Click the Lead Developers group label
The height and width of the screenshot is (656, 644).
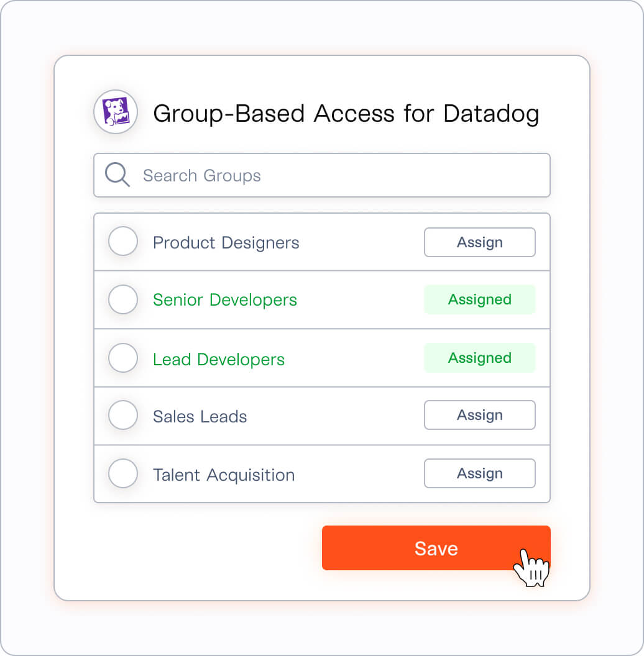[x=219, y=360]
